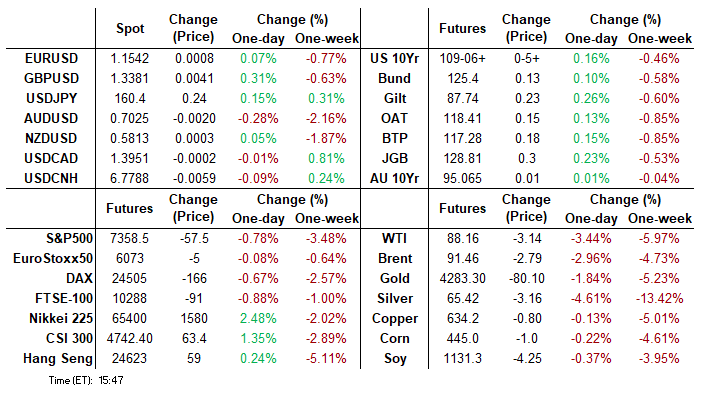716x397 pixels.
Task: Select the EURUSD row label
Action: (51, 58)
